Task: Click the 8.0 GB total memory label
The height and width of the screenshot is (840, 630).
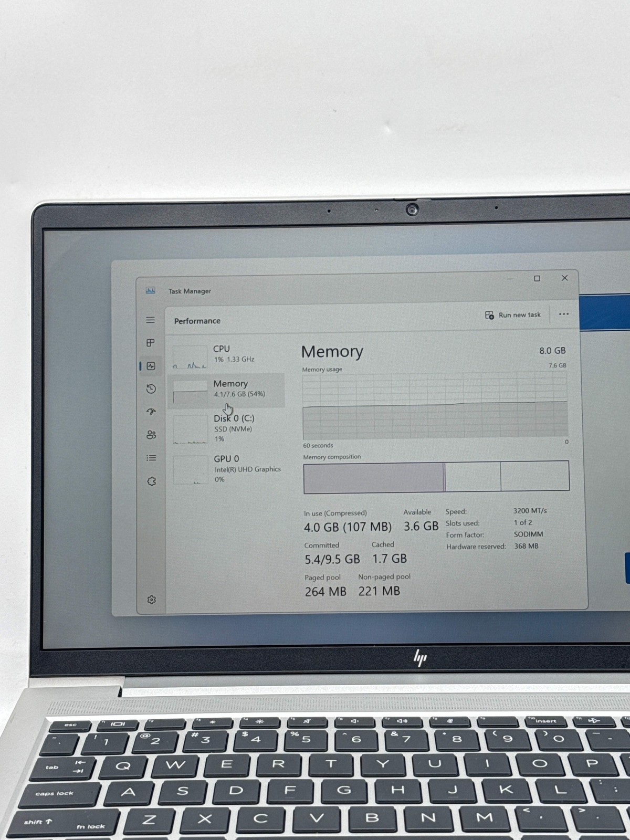Action: [553, 351]
